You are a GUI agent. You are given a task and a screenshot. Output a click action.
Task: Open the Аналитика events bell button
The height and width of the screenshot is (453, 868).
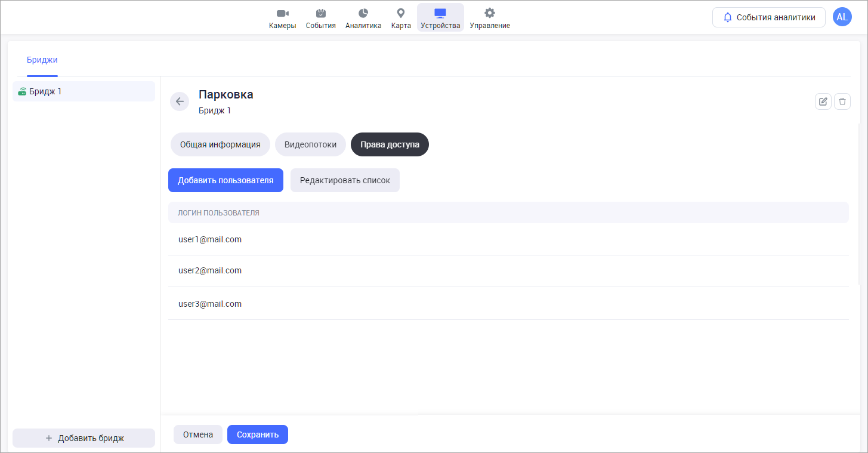[768, 17]
